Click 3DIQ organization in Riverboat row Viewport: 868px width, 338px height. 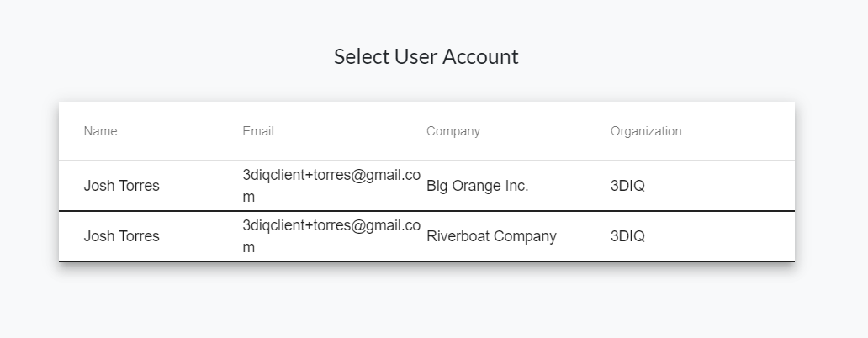click(627, 236)
